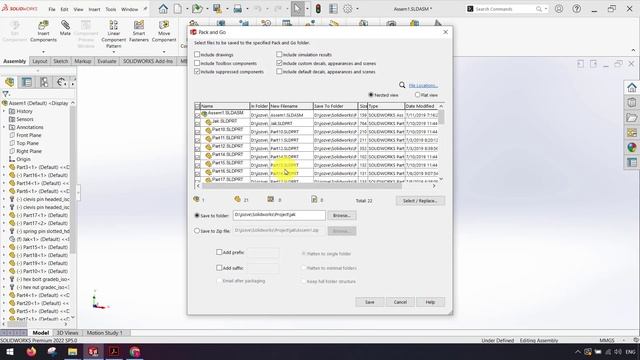Tick the Add prefix checkbox

coord(219,252)
